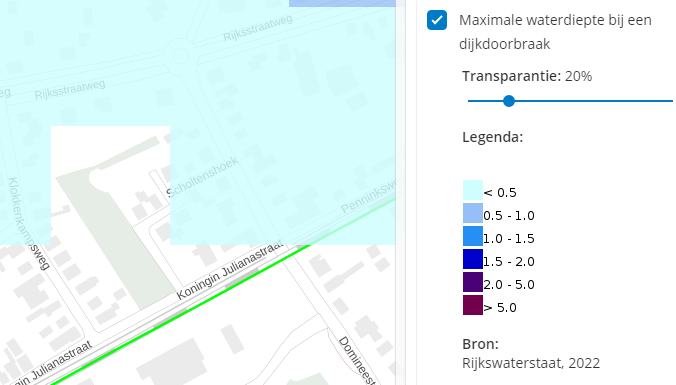The image size is (676, 385).
Task: Click the Scholtenshoek street label on map
Action: coord(203,177)
